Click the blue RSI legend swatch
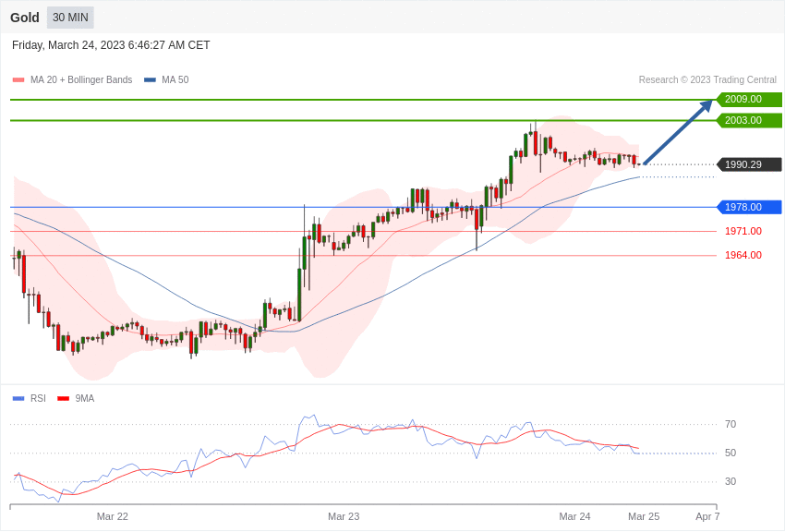The width and height of the screenshot is (785, 532). pyautogui.click(x=18, y=398)
